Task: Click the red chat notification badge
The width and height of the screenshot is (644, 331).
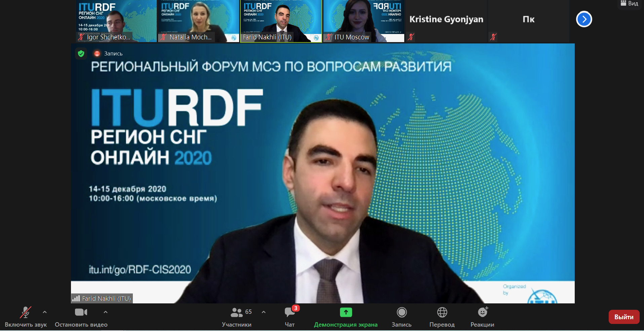Action: point(296,308)
